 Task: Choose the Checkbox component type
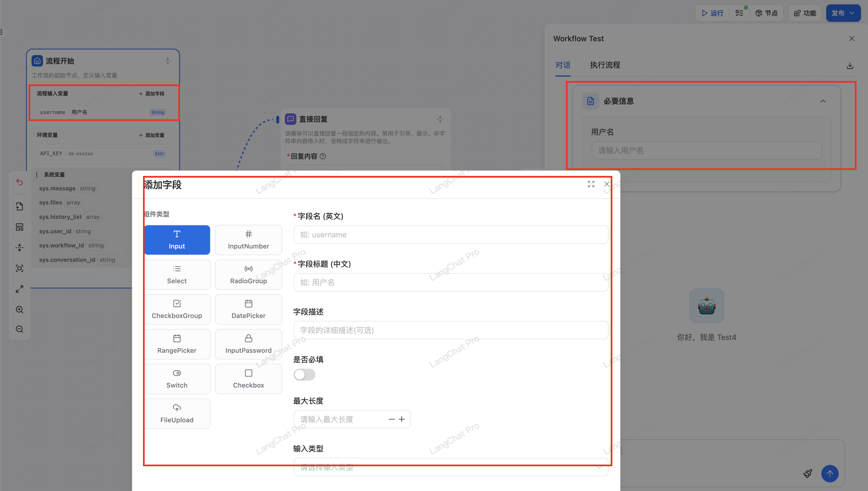[248, 379]
